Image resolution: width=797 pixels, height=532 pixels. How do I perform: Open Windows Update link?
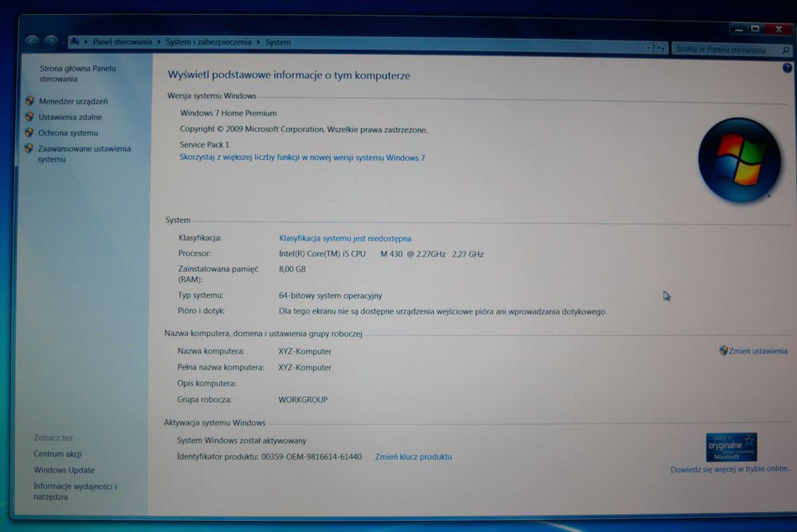pyautogui.click(x=64, y=470)
